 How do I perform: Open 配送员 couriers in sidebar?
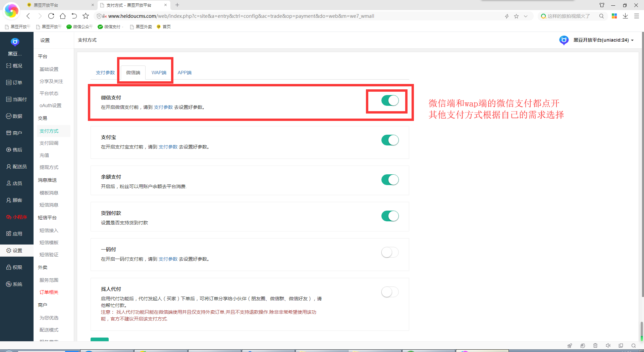click(16, 167)
